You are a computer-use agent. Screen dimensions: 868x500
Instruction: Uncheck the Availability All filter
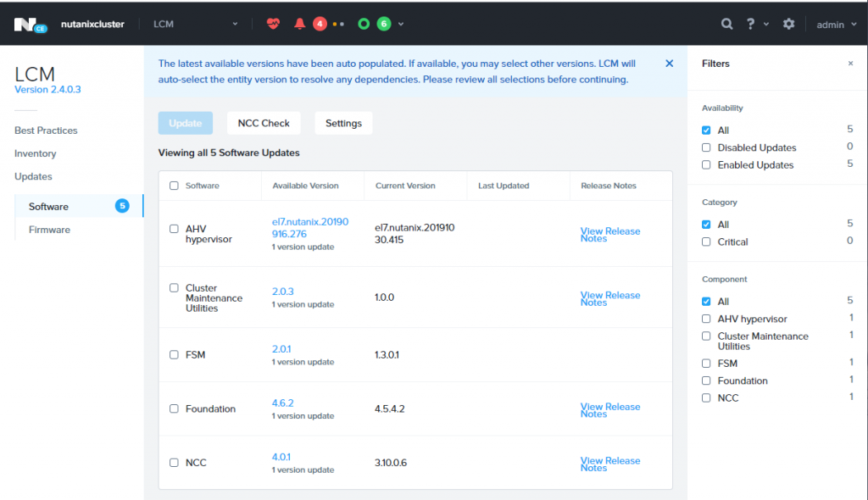click(706, 131)
